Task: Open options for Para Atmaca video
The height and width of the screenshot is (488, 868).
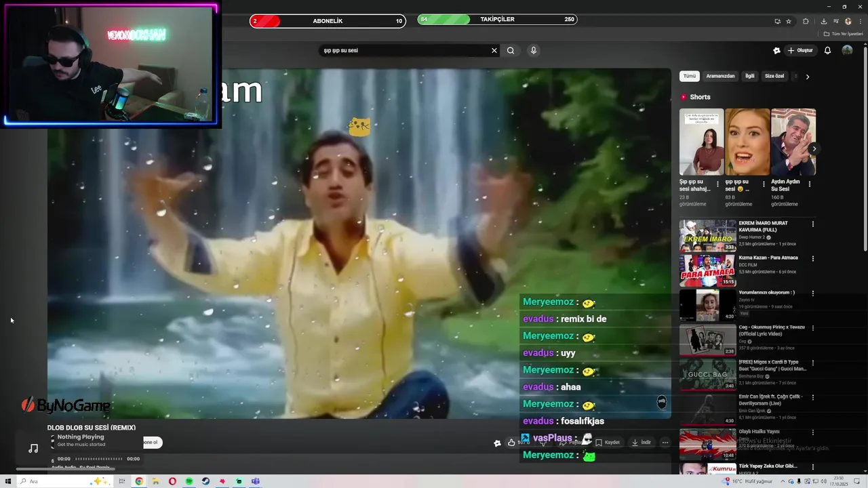Action: [x=813, y=258]
